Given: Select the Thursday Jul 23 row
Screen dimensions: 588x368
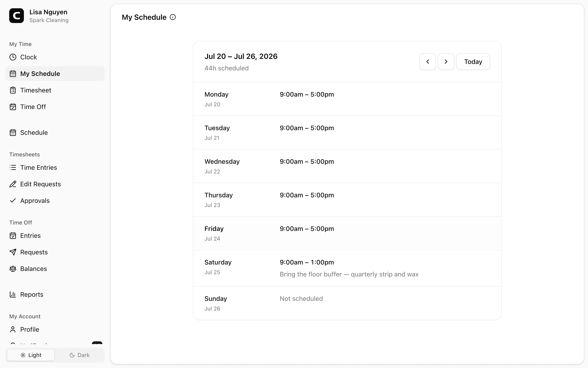Looking at the screenshot, I should [x=347, y=200].
